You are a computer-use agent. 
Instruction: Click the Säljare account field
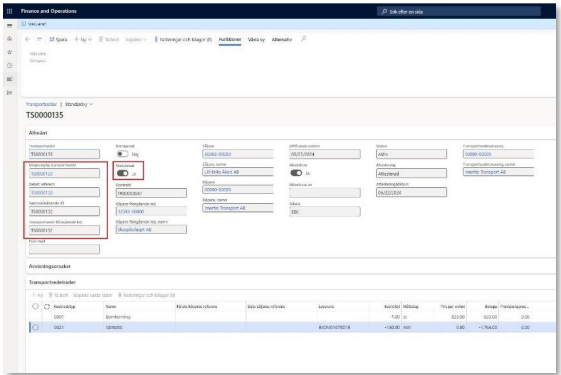tap(238, 154)
